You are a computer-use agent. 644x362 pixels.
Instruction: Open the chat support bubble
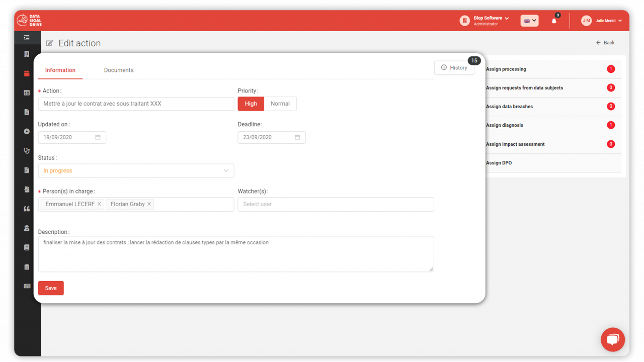click(x=612, y=340)
